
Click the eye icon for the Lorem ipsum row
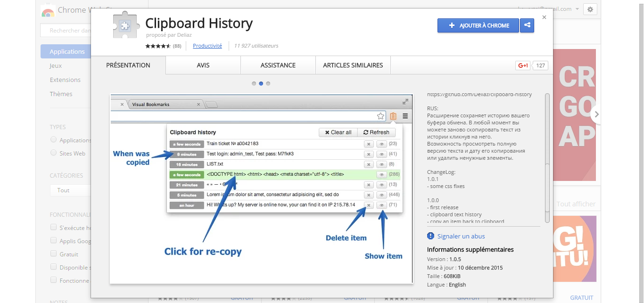tap(381, 195)
